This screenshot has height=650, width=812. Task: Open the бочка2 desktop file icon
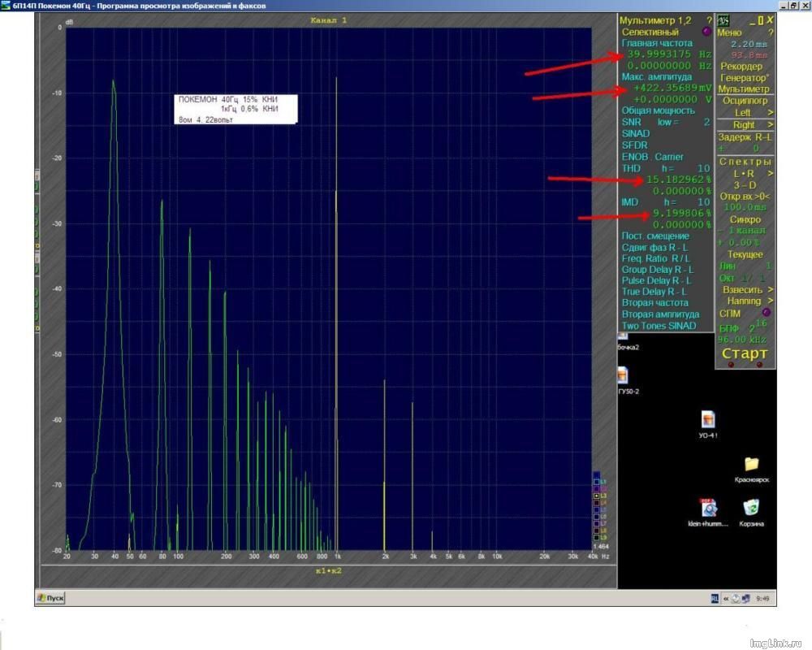point(624,337)
